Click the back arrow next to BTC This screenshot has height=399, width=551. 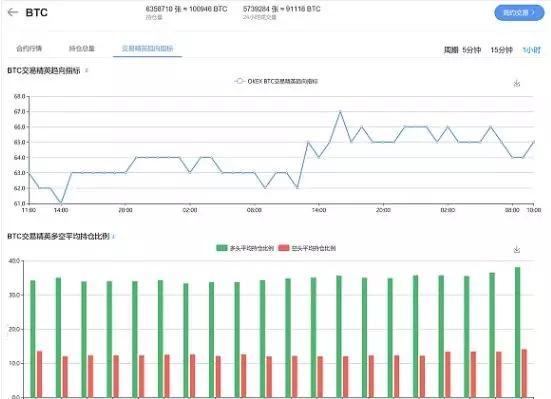pos(13,12)
